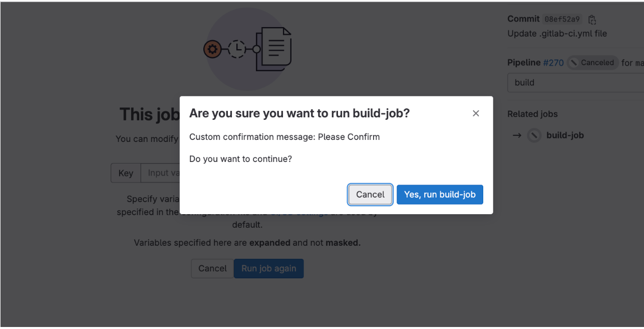Click the Key variable field
Screen dimensions: 644x329
pos(126,173)
